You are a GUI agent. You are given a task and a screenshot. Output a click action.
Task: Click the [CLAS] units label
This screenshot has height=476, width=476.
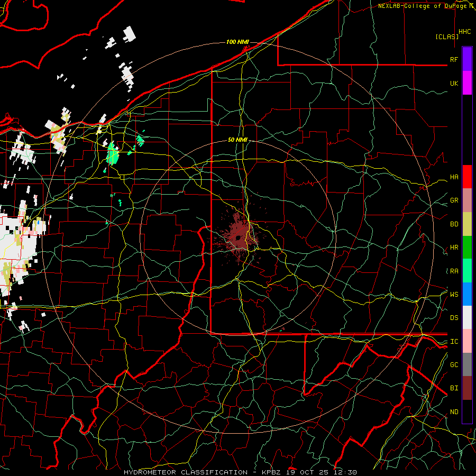(447, 36)
